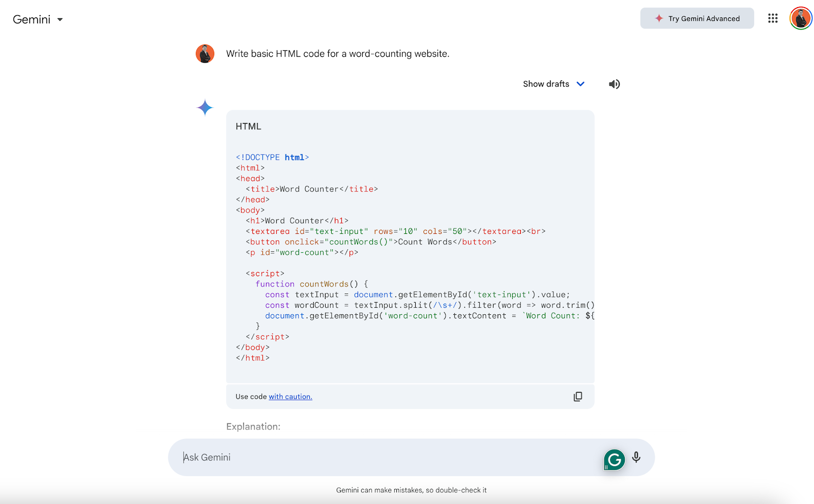Select the Gemini menu in top left

point(32,19)
